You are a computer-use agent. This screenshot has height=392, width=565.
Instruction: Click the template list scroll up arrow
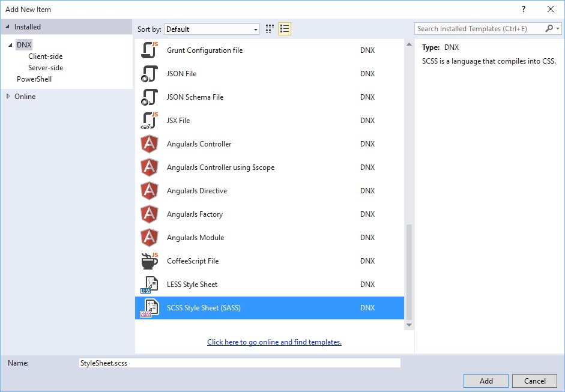click(x=409, y=44)
